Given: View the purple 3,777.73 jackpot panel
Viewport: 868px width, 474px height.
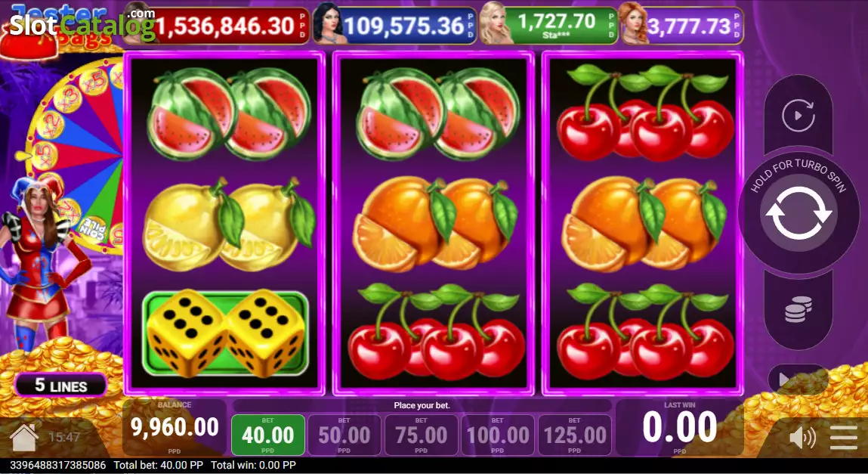Looking at the screenshot, I should [x=682, y=26].
